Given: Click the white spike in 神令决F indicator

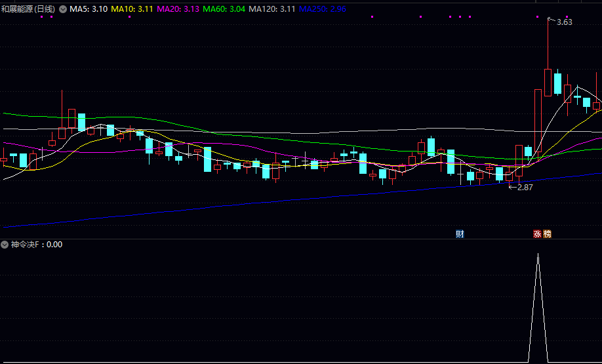Looking at the screenshot, I should pyautogui.click(x=538, y=307).
